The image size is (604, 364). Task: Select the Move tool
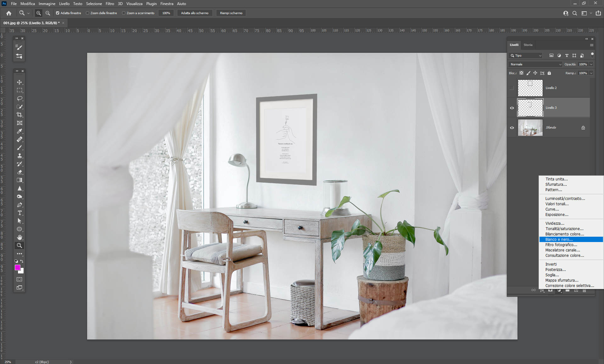pos(20,82)
